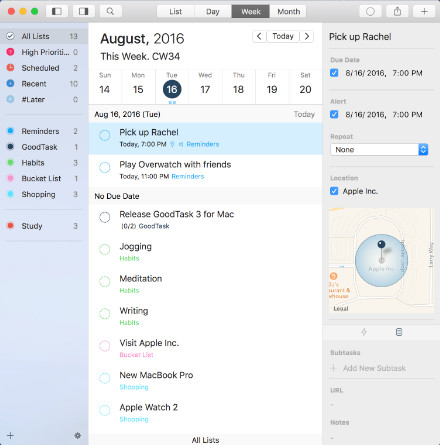Select the All Lists checkmark icon

(x=10, y=36)
